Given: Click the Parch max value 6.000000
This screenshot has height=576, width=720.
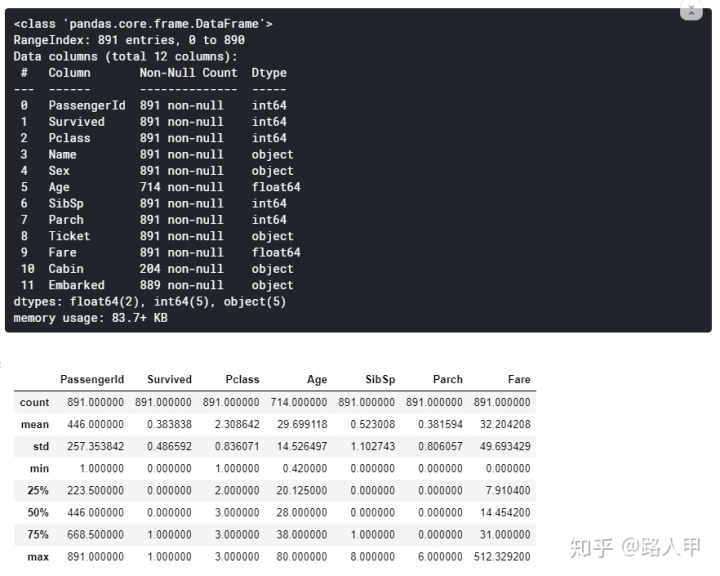Looking at the screenshot, I should coord(440,557).
